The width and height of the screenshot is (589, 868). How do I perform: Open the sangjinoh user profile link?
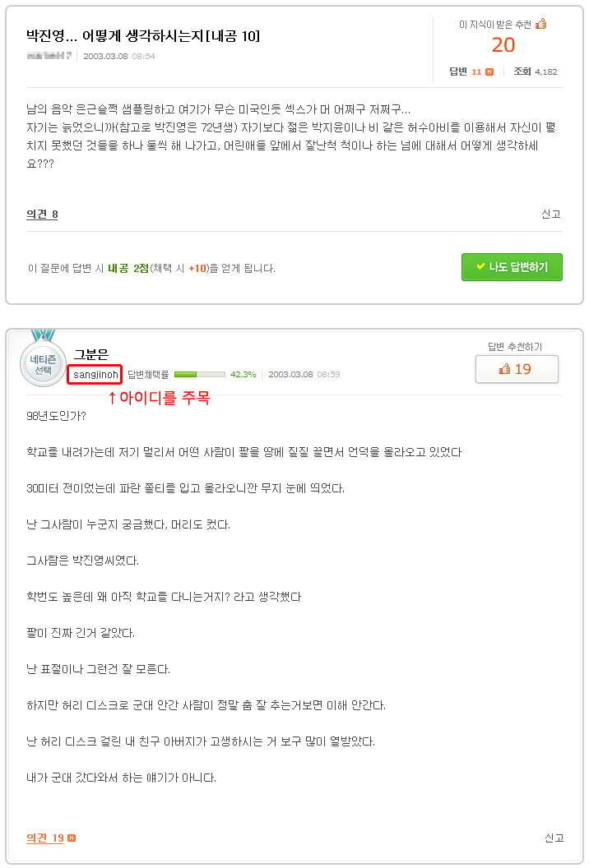96,375
